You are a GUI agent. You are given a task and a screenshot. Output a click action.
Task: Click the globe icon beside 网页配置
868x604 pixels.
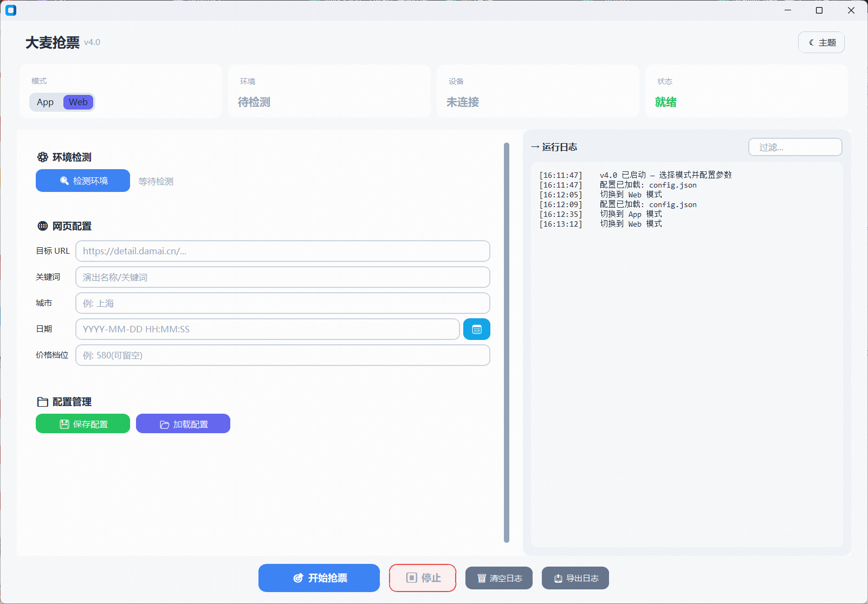(43, 226)
